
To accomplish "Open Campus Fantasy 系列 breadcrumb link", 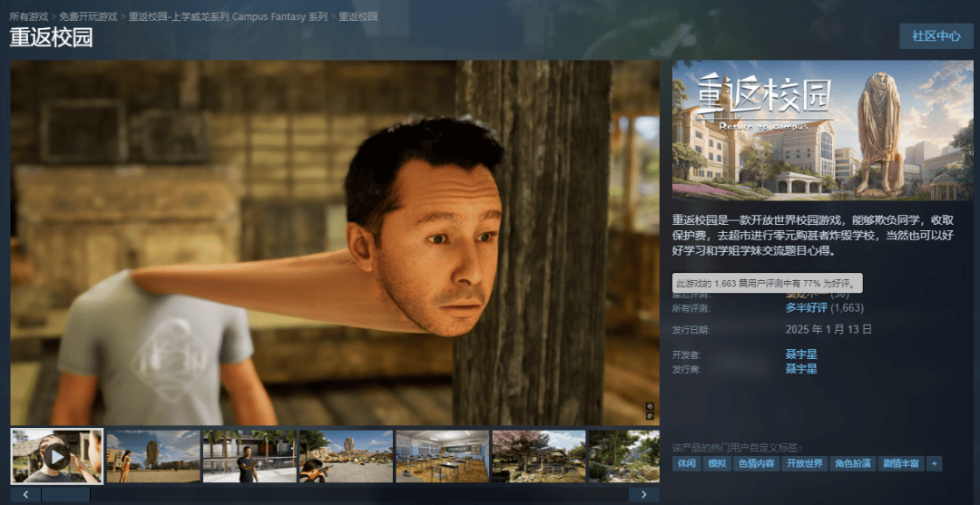I will 228,17.
